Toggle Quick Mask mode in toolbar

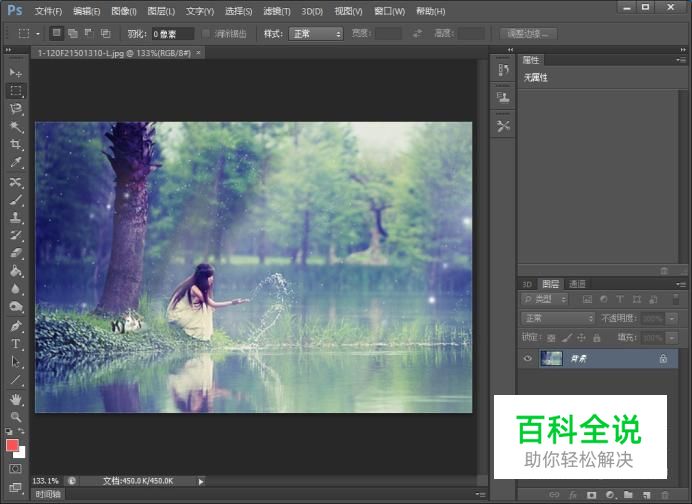tap(15, 468)
